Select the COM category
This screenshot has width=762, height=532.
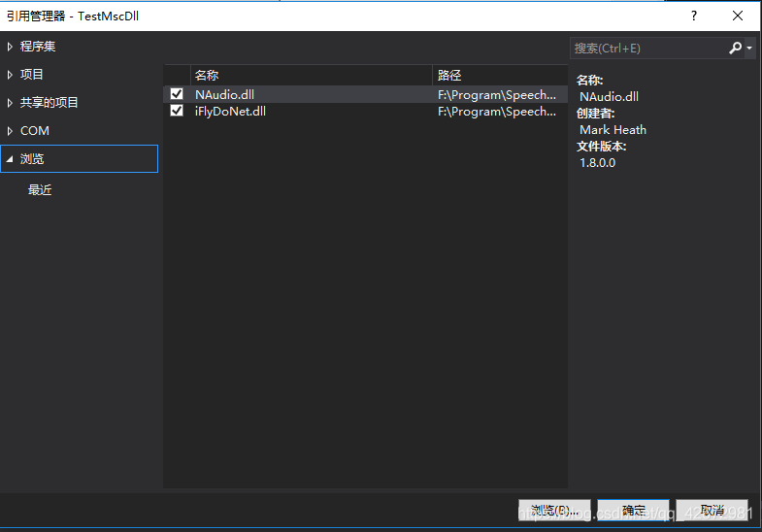(x=35, y=131)
